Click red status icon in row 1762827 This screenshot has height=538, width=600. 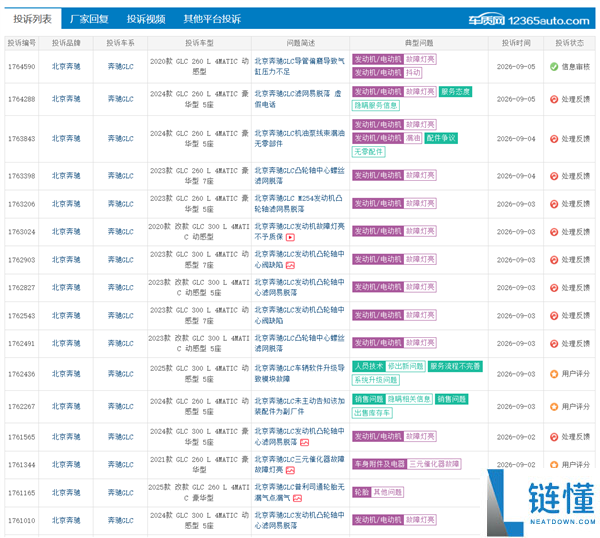point(554,288)
